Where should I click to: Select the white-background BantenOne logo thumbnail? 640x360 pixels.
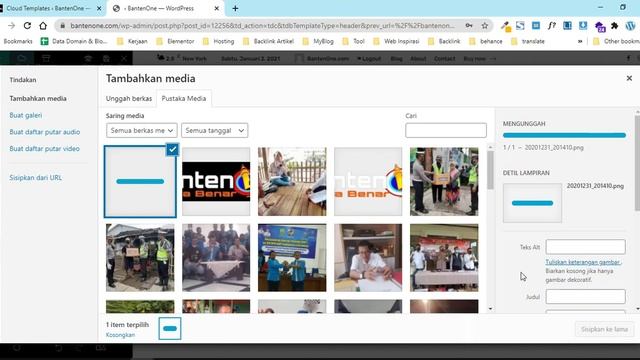coord(368,182)
